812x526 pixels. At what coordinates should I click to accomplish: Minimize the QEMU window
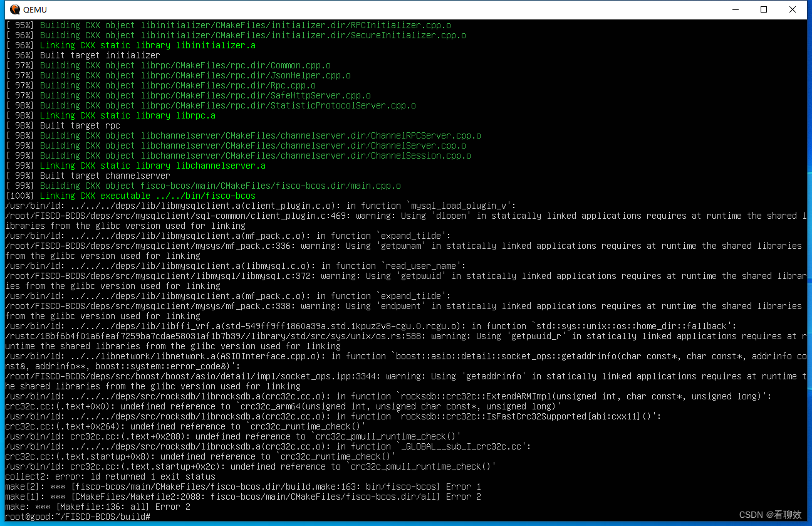[x=736, y=9]
